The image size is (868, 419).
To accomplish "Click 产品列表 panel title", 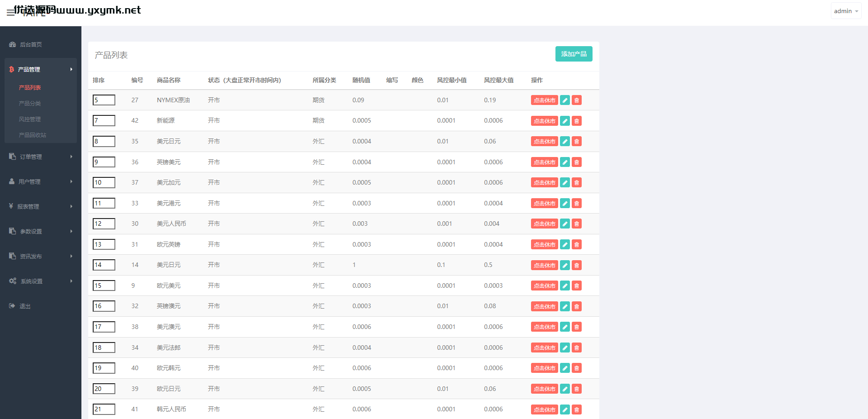I will tap(111, 55).
